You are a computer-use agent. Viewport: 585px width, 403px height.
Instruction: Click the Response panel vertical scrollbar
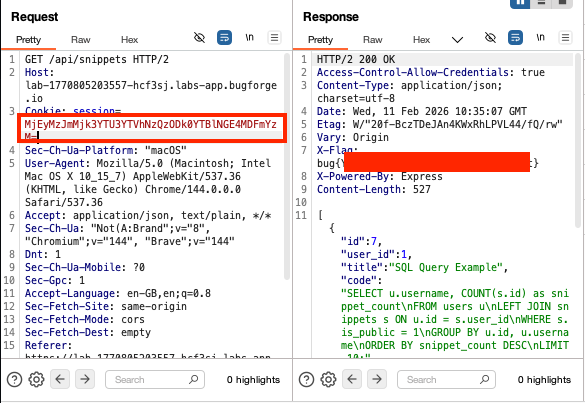pos(578,140)
